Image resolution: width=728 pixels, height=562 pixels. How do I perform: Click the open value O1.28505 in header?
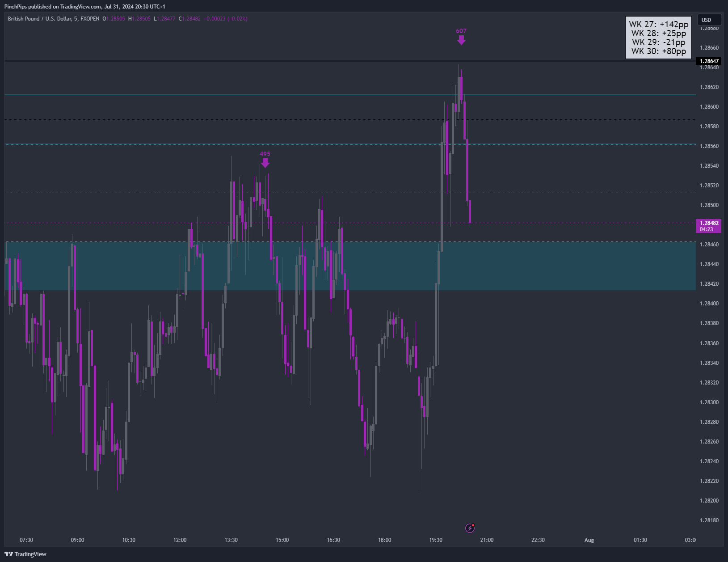pos(114,19)
